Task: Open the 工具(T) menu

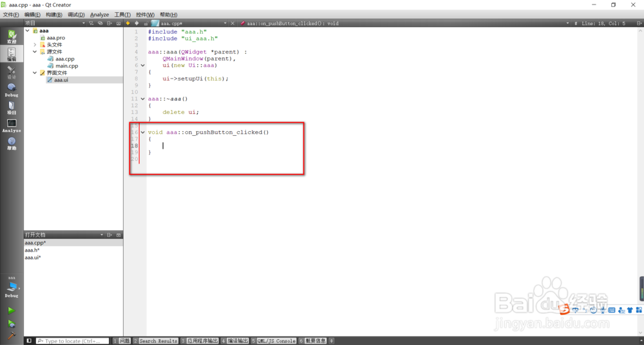Action: point(122,15)
